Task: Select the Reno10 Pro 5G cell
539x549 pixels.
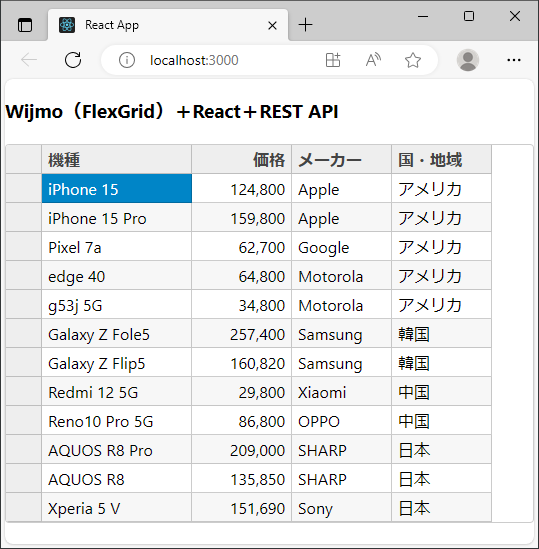Action: (x=117, y=421)
